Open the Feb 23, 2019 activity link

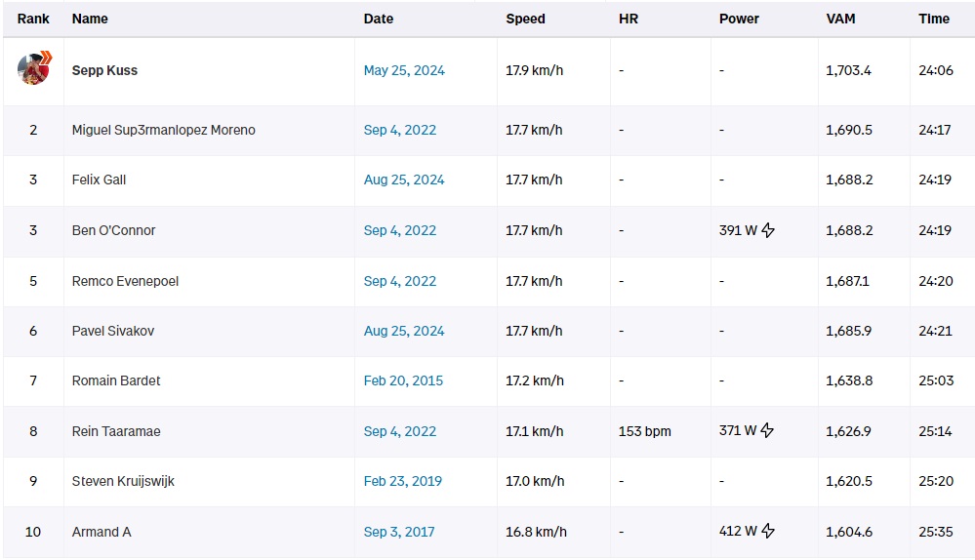coord(402,482)
